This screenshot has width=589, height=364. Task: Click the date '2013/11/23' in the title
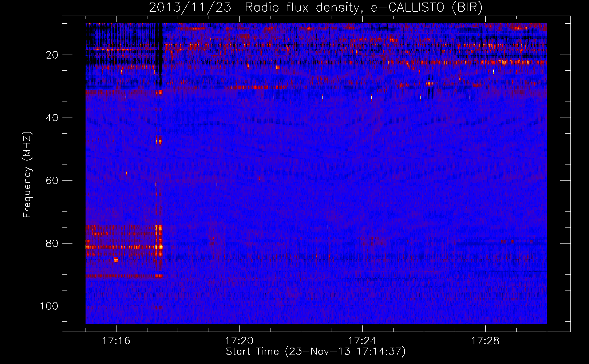190,8
